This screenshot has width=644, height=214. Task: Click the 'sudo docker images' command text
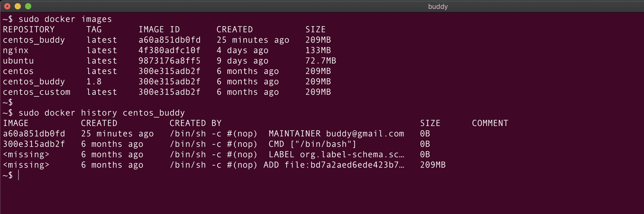click(x=65, y=19)
